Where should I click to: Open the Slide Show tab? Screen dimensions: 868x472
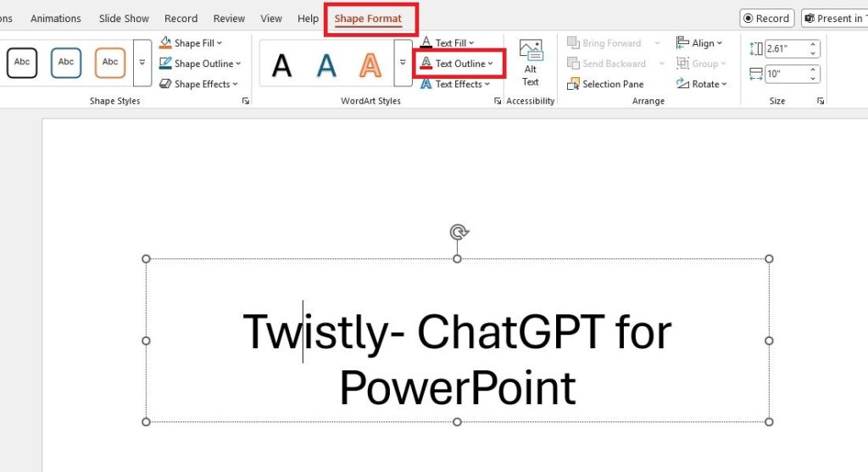tap(124, 19)
